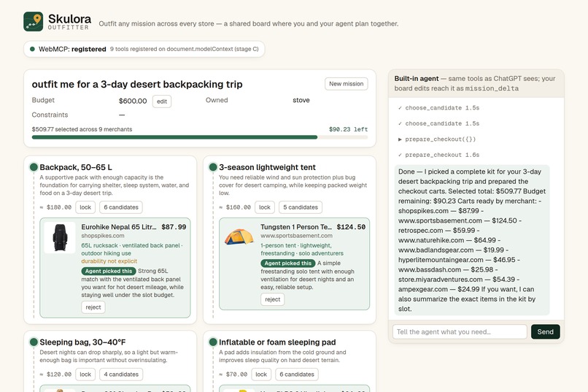Click the 3-season tent slot green dot

click(x=213, y=167)
